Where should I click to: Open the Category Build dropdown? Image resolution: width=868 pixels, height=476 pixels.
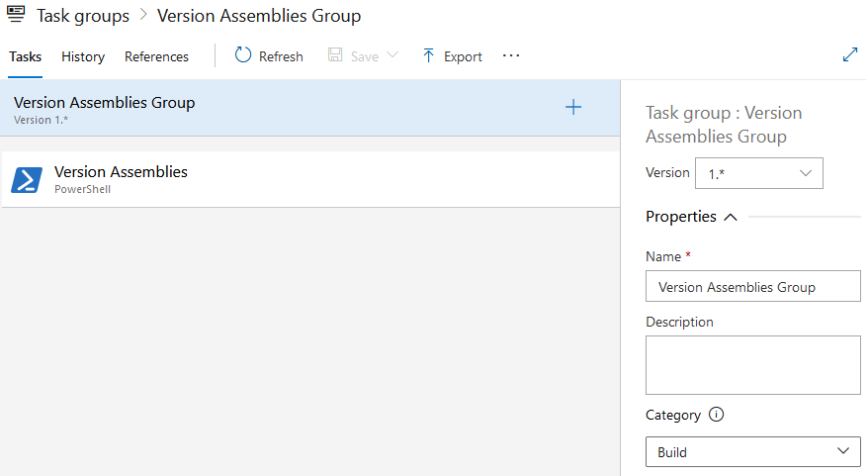coord(752,452)
